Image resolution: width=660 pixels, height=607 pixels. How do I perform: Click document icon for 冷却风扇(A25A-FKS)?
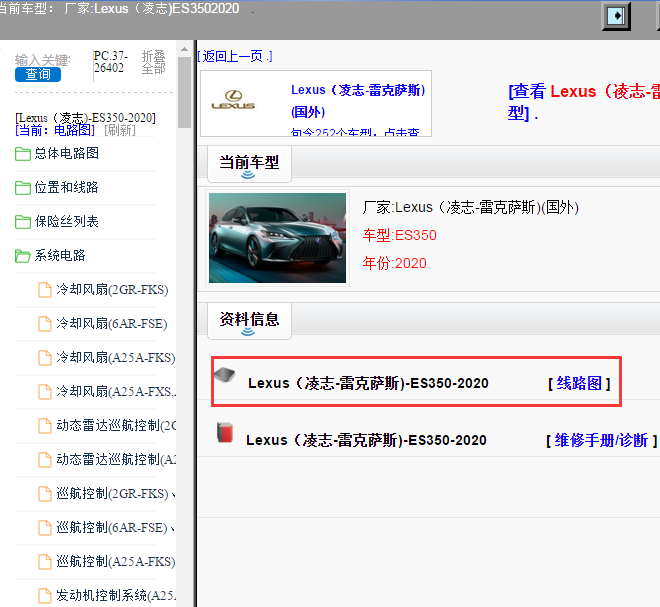45,358
